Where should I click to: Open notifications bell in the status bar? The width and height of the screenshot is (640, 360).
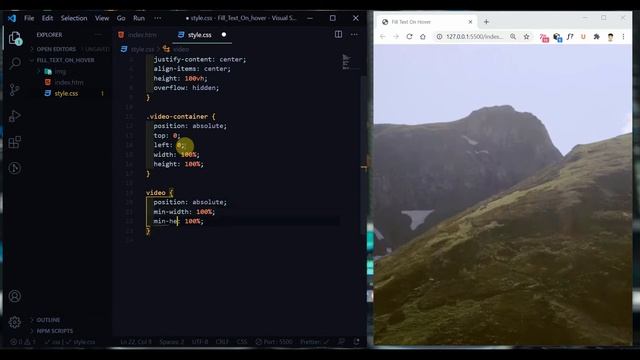pyautogui.click(x=356, y=342)
